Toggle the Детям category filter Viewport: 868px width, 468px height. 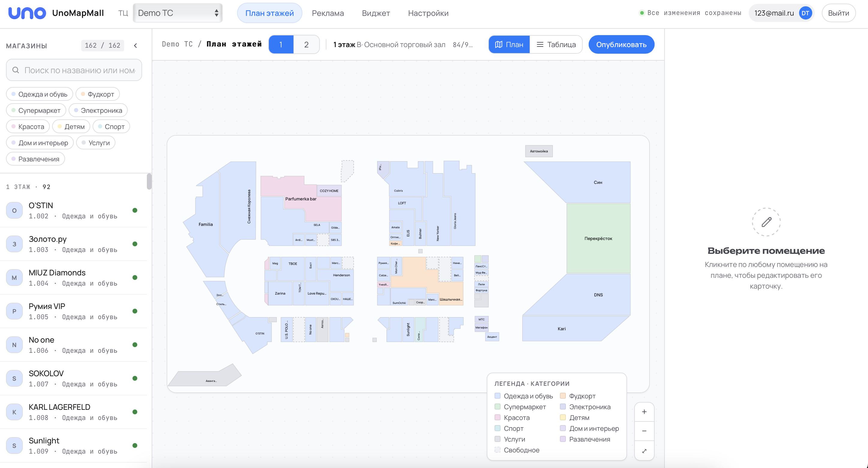(x=71, y=126)
